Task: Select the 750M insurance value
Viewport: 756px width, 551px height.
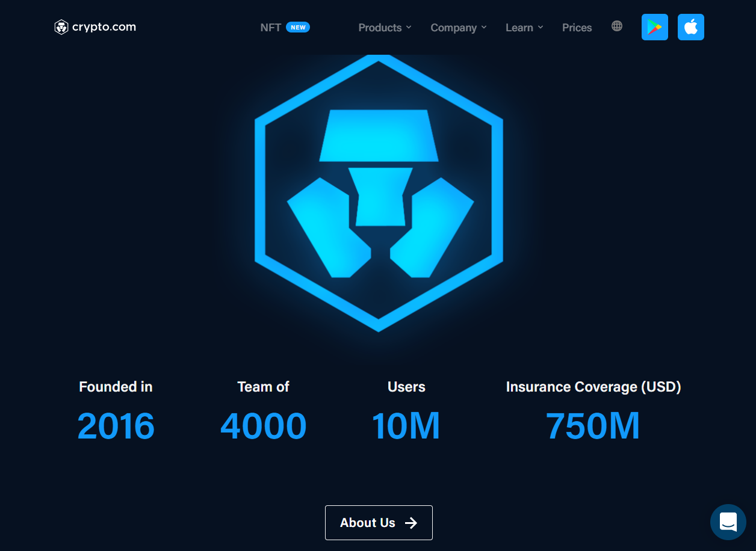Action: pyautogui.click(x=593, y=426)
